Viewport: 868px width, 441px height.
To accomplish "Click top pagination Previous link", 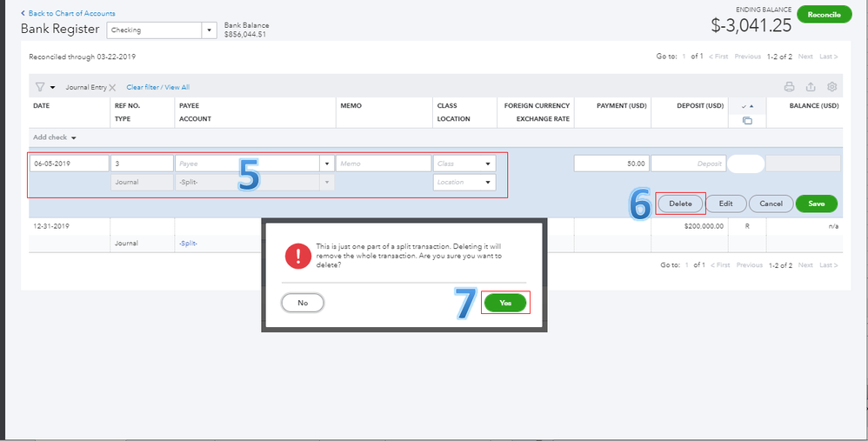I will (747, 57).
